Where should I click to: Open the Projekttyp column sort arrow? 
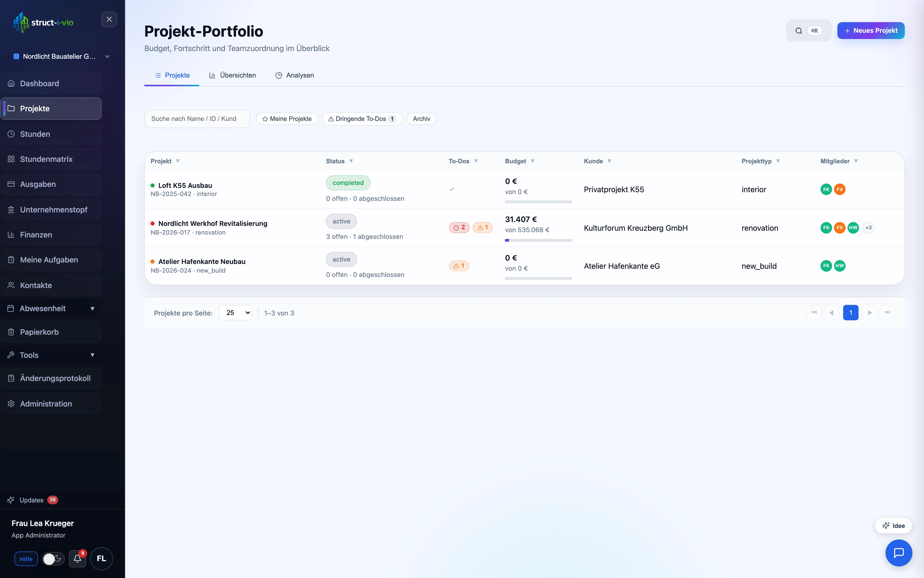click(778, 161)
